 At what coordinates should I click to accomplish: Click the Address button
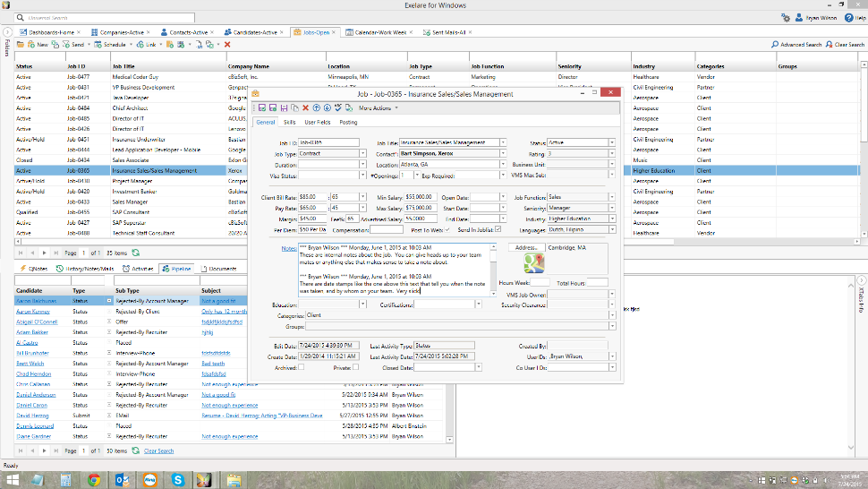526,247
